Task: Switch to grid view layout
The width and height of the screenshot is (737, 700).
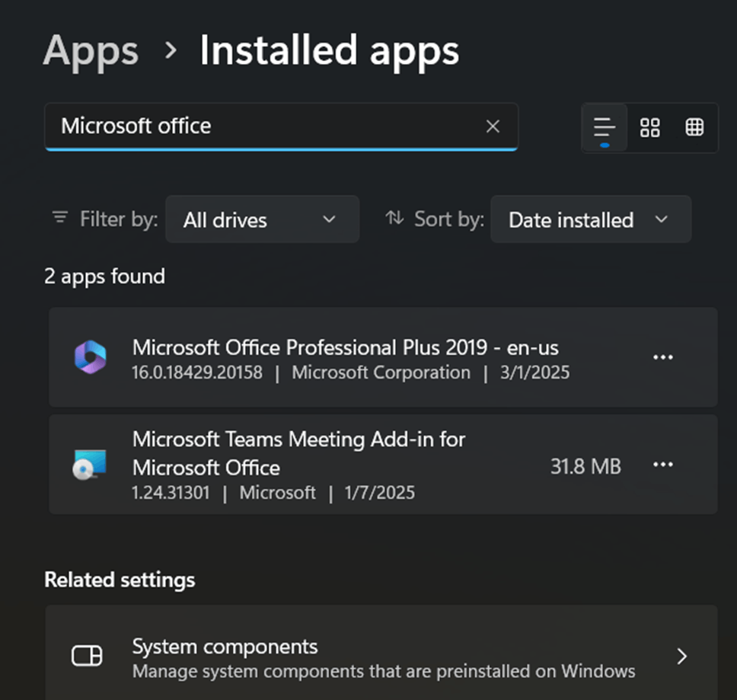Action: point(649,127)
